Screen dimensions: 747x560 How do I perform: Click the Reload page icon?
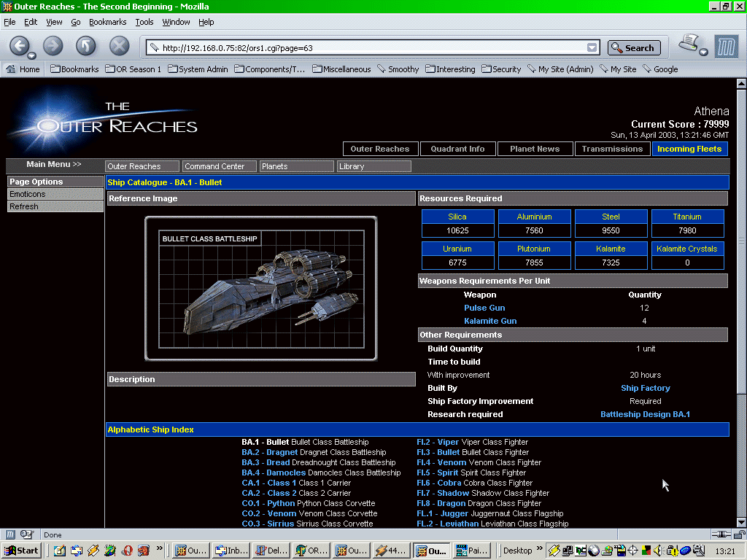tap(86, 47)
